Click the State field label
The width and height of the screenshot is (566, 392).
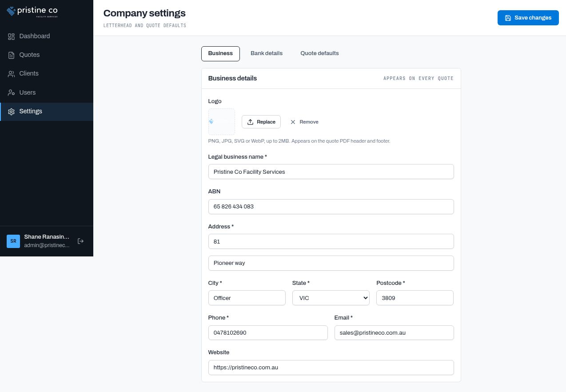301,283
